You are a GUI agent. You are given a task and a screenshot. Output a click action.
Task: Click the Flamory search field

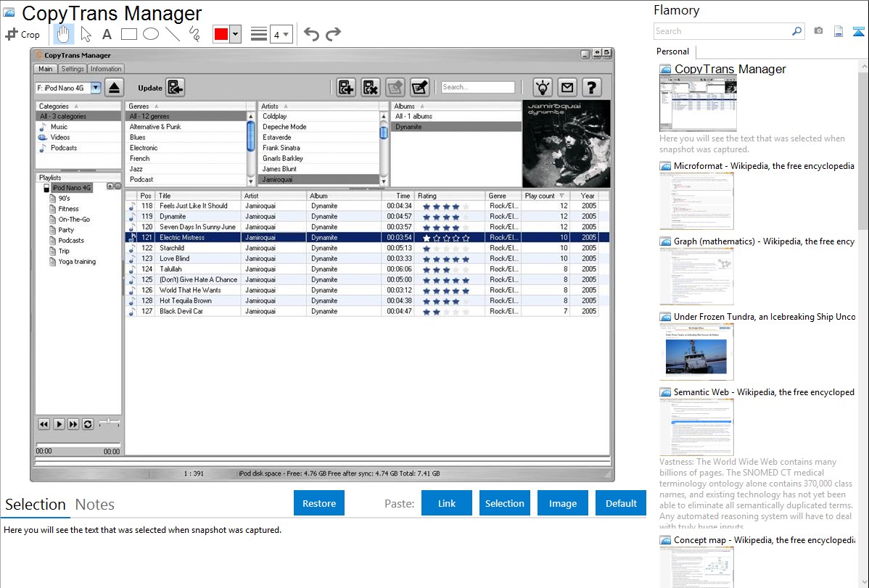click(x=722, y=31)
